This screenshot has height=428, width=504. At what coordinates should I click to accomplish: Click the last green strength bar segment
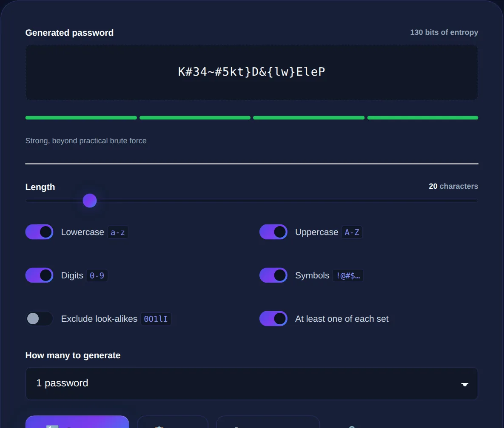click(x=423, y=118)
